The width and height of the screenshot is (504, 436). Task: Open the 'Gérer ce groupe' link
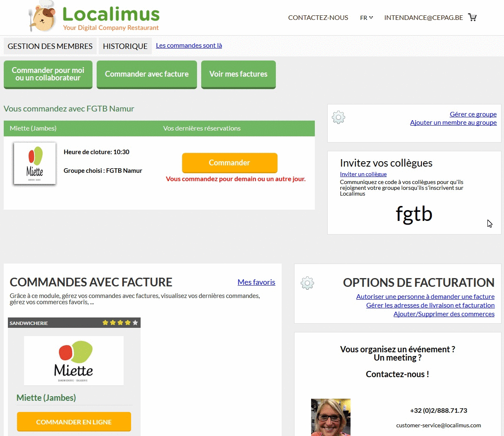click(473, 114)
